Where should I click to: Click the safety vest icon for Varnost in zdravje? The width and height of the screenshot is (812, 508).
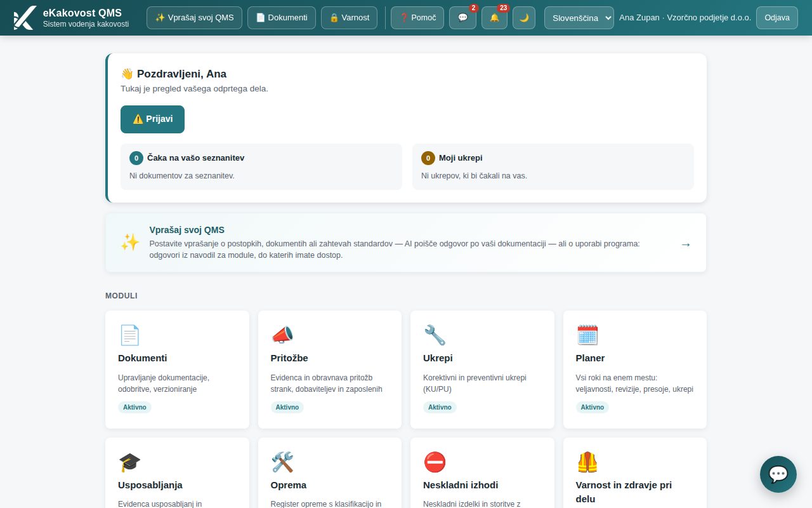tap(587, 462)
